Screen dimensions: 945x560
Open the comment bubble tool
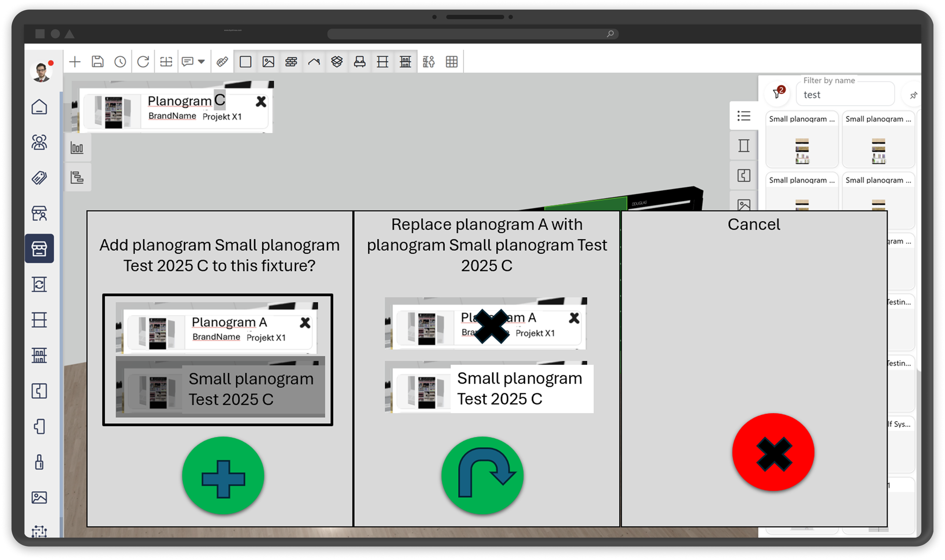pos(188,62)
